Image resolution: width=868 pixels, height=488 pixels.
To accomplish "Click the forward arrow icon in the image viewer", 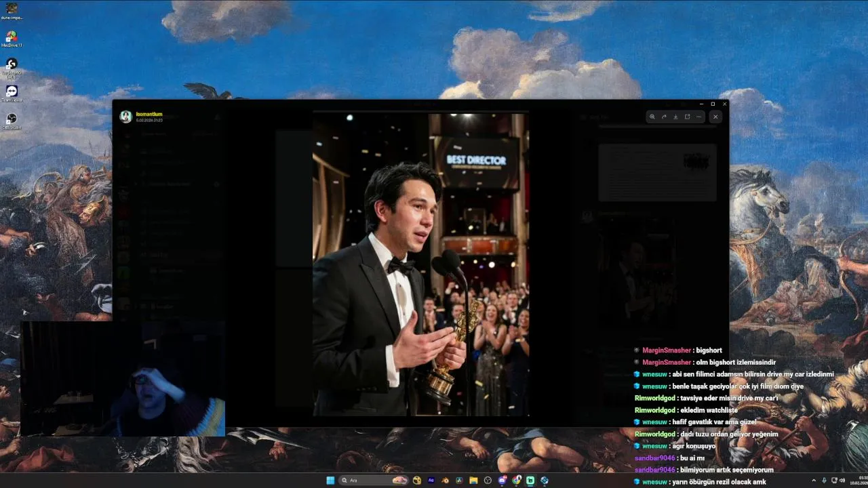I will click(x=664, y=117).
